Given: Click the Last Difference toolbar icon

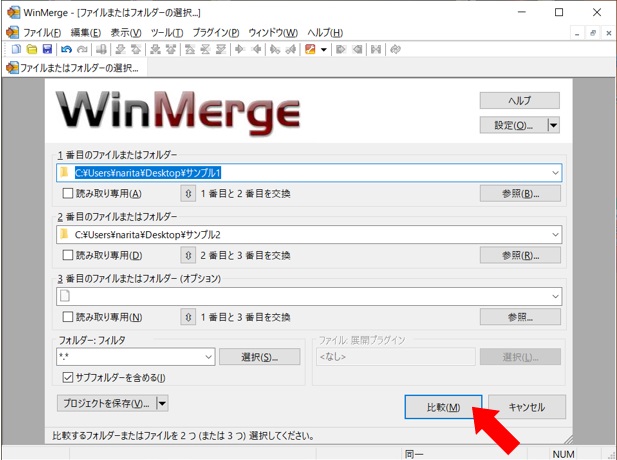Looking at the screenshot, I should pos(221,49).
